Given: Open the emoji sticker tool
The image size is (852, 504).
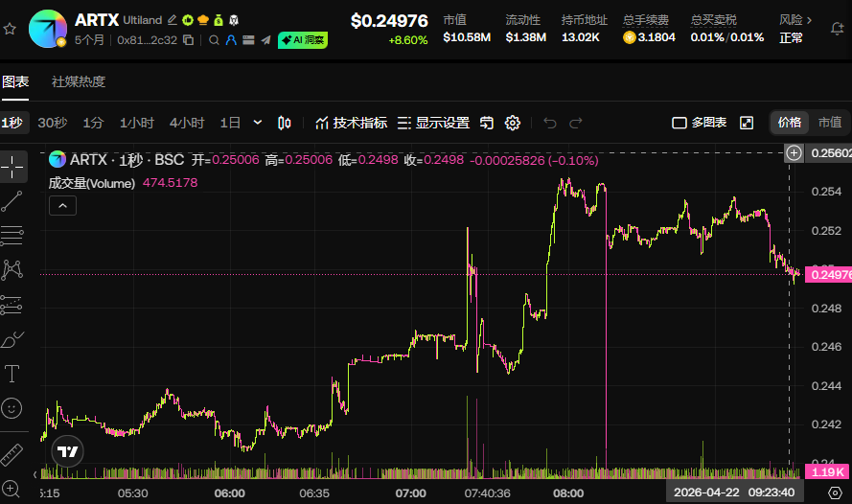Looking at the screenshot, I should click(12, 408).
